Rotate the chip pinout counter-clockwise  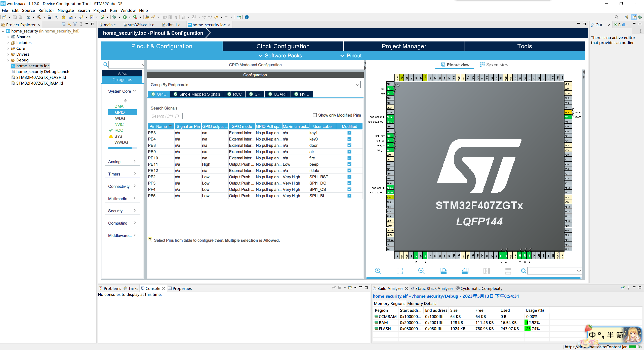click(465, 271)
